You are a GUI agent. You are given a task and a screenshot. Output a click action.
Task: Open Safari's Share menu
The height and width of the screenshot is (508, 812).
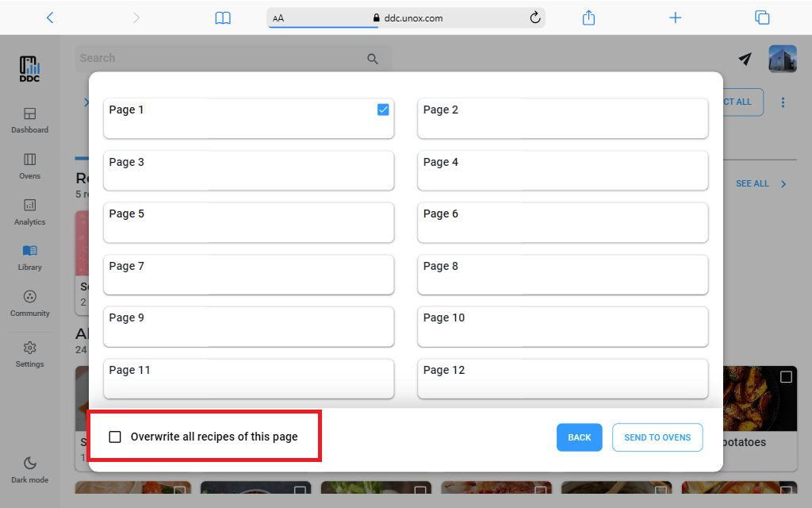588,17
